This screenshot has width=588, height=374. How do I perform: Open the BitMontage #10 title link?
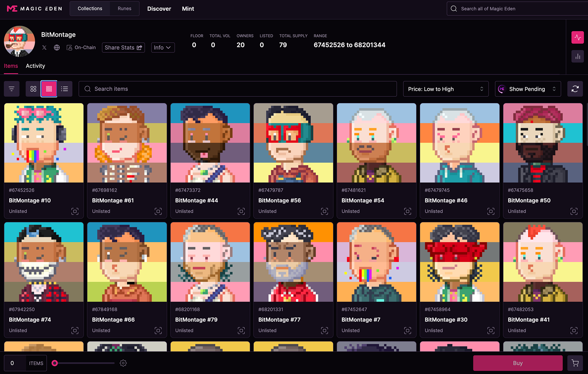click(30, 200)
